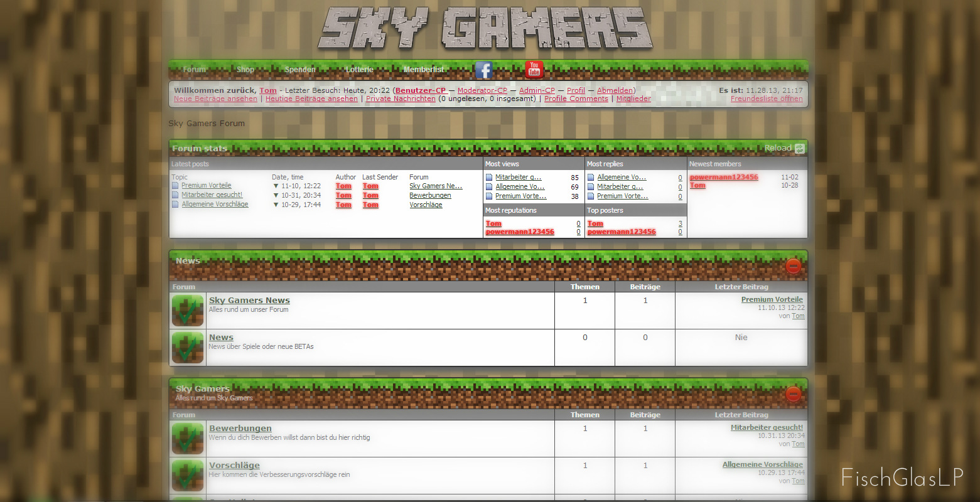Click post icon beside Premium Vorteile topic

pyautogui.click(x=176, y=186)
